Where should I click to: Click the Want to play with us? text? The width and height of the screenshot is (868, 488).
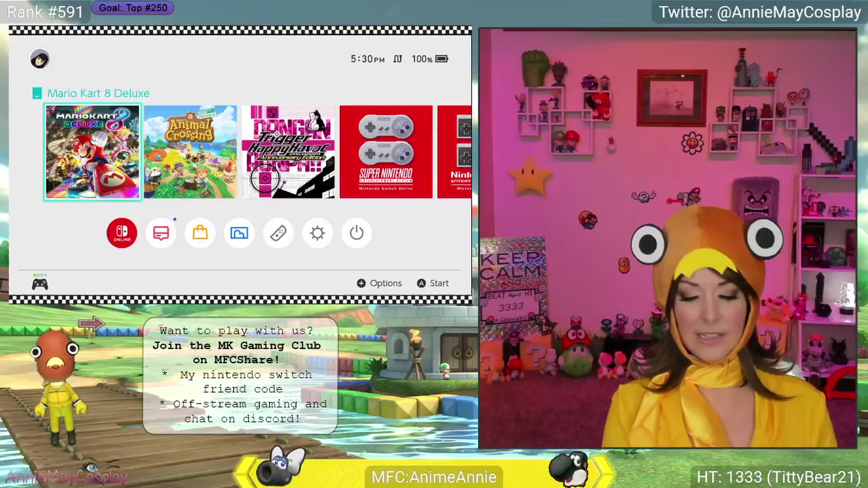[236, 331]
